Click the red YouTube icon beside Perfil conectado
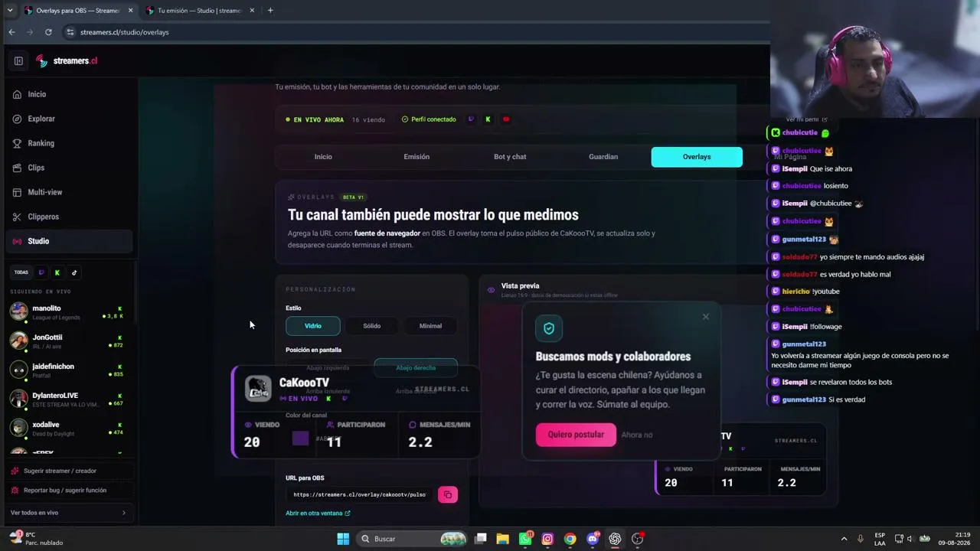Image resolution: width=980 pixels, height=551 pixels. (x=506, y=119)
